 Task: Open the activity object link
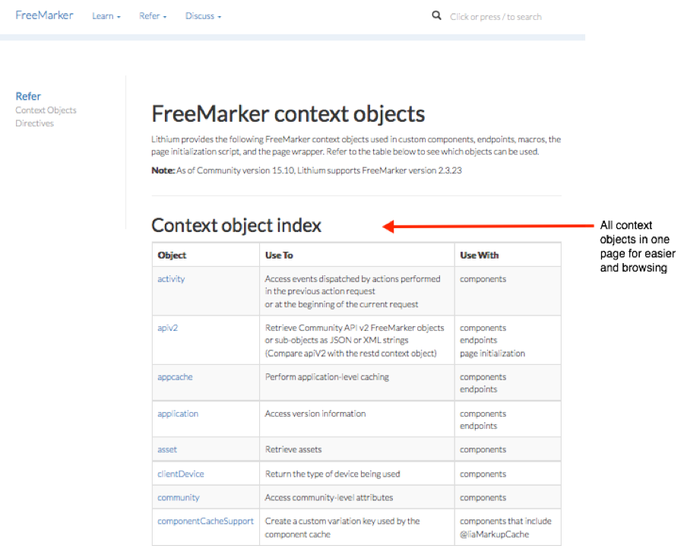pyautogui.click(x=171, y=279)
